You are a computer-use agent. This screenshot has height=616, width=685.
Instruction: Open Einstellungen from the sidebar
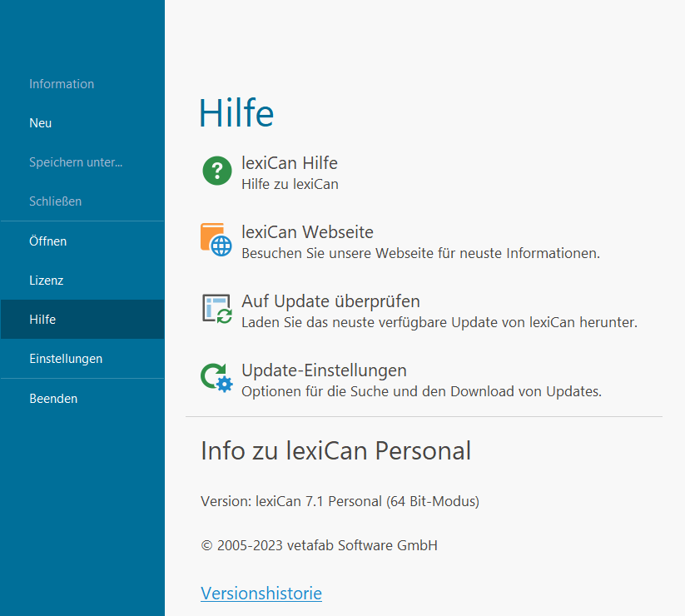pyautogui.click(x=66, y=359)
